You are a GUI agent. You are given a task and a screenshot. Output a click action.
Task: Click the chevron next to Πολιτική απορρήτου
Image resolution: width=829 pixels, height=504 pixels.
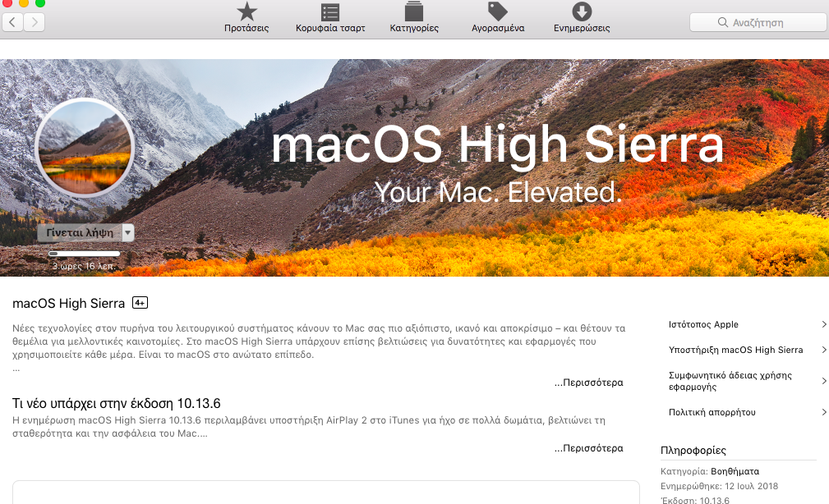pyautogui.click(x=824, y=412)
